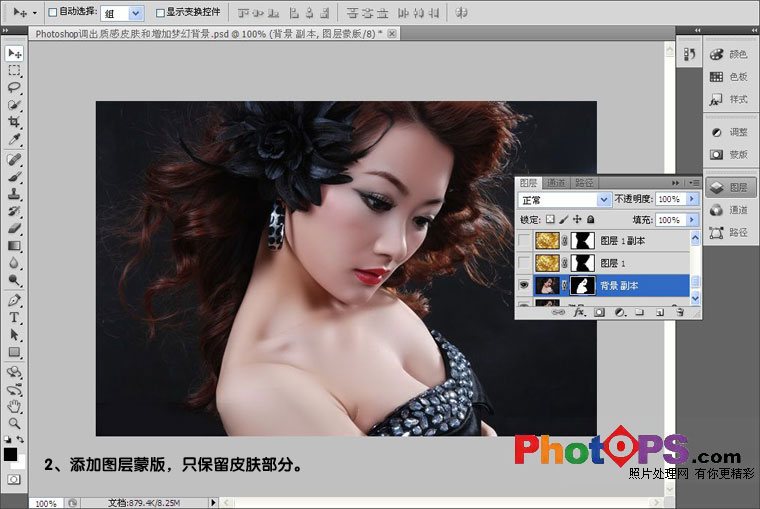Open the 正常 blend mode dropdown
This screenshot has height=509, width=760.
(604, 200)
